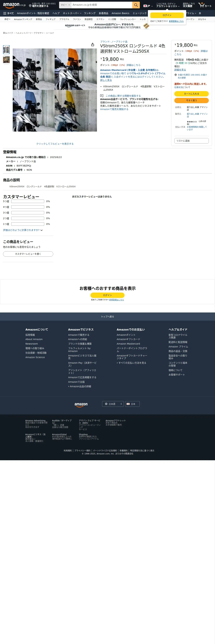The width and height of the screenshot is (215, 644).
Task: Focus the Amazon.co.jp search field
Action: [x=102, y=5]
